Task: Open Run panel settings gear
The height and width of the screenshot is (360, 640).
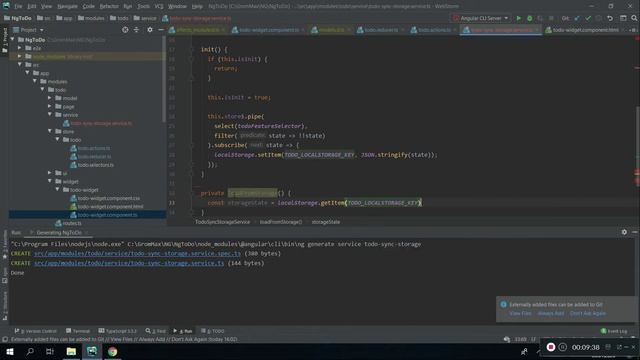Action: click(624, 232)
